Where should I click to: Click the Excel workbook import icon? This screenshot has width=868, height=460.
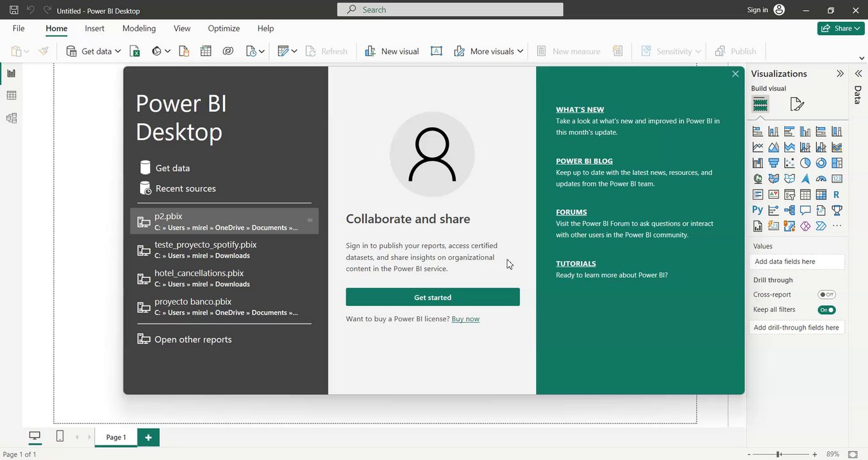click(135, 51)
